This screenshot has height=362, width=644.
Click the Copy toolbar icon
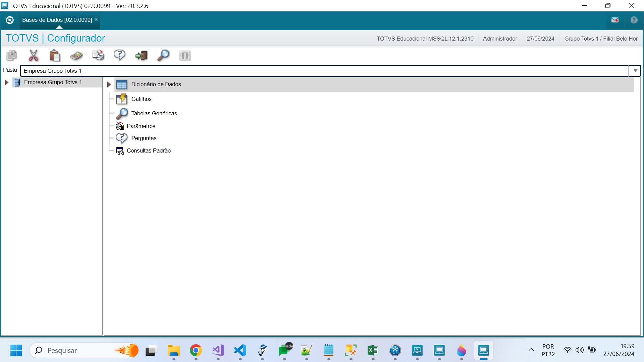coord(12,55)
